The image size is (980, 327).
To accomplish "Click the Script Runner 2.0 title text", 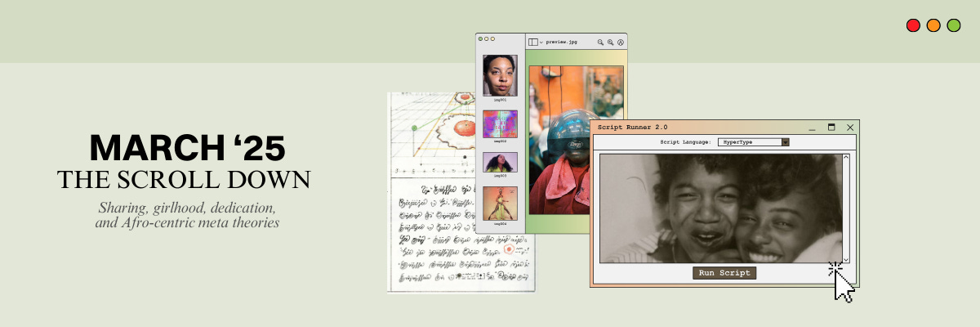I will point(632,128).
